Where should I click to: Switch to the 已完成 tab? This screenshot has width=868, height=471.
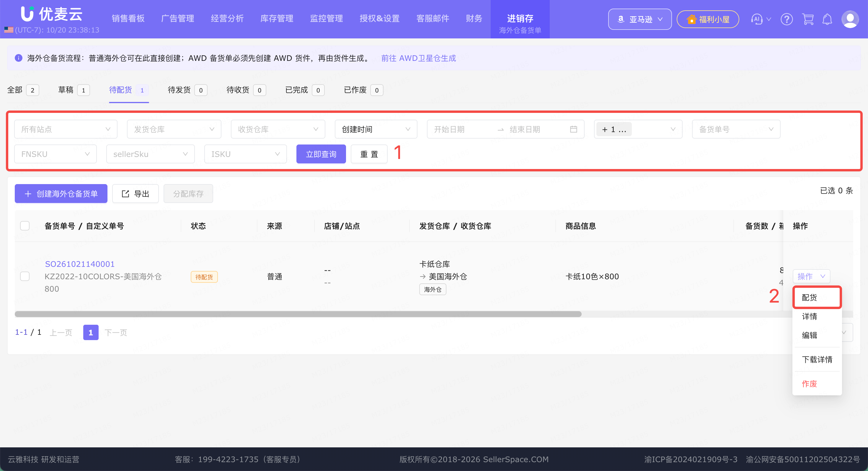305,90
